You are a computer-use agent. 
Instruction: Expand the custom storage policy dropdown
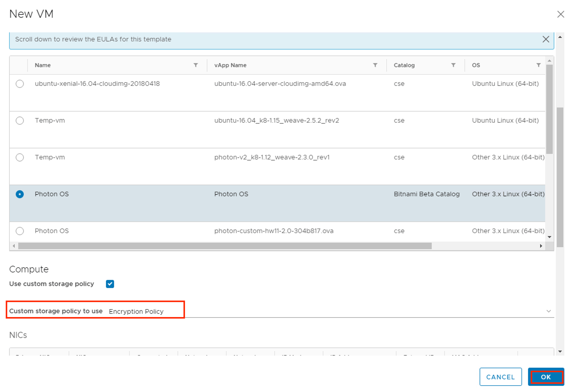coord(548,311)
